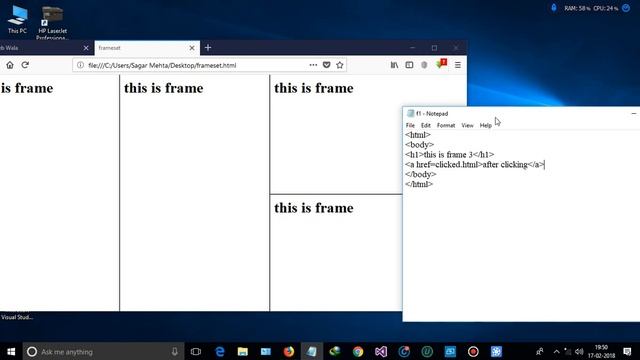Launch Microsoft Edge from the taskbar
This screenshot has height=360, width=640.
[x=220, y=351]
